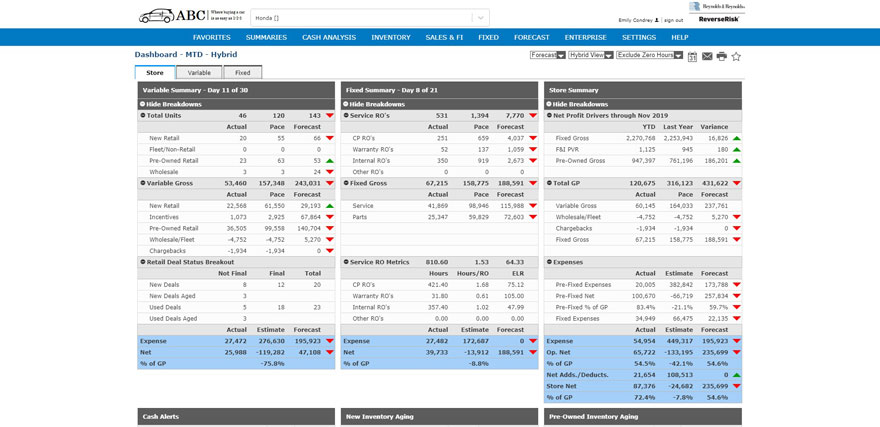Image resolution: width=880 pixels, height=427 pixels.
Task: Click Store Net actual value 87,376
Action: pos(645,386)
